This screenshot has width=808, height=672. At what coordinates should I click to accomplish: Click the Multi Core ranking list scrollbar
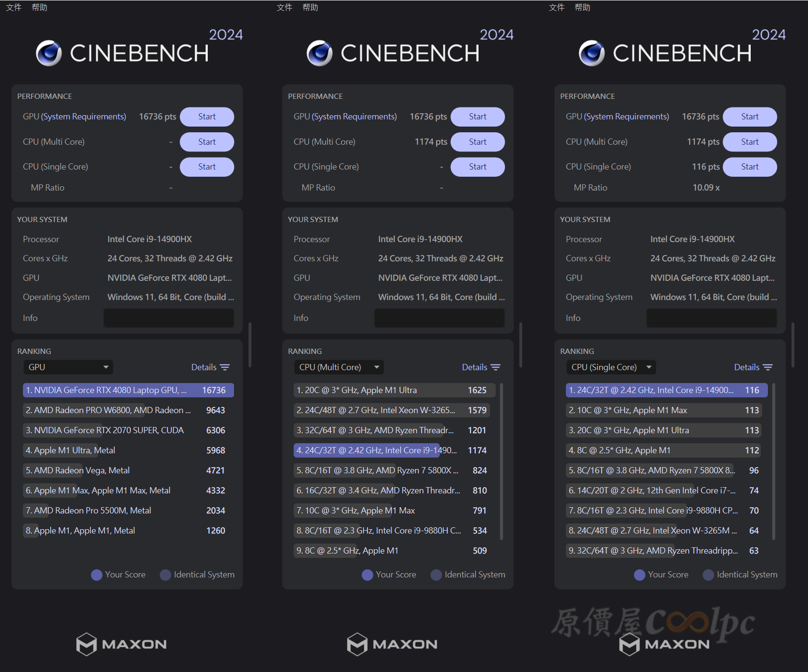(x=501, y=461)
